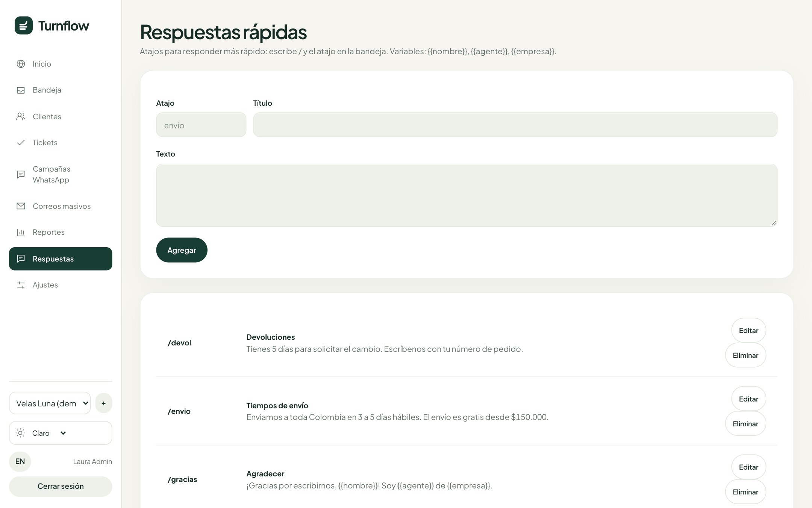Edit the /envio Tiempos de envío response

[x=748, y=399]
